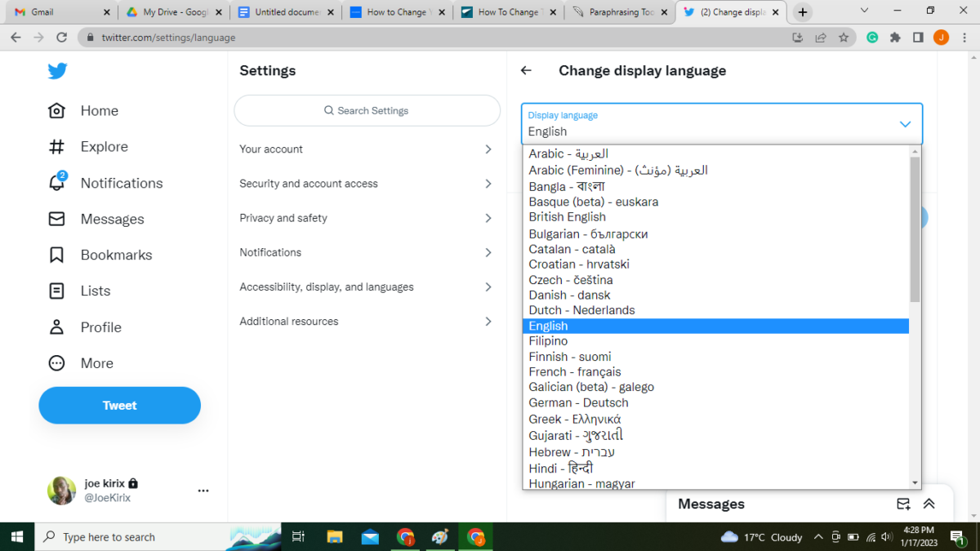Click the language list scrollbar thumb
This screenshot has width=980, height=551.
tap(915, 229)
